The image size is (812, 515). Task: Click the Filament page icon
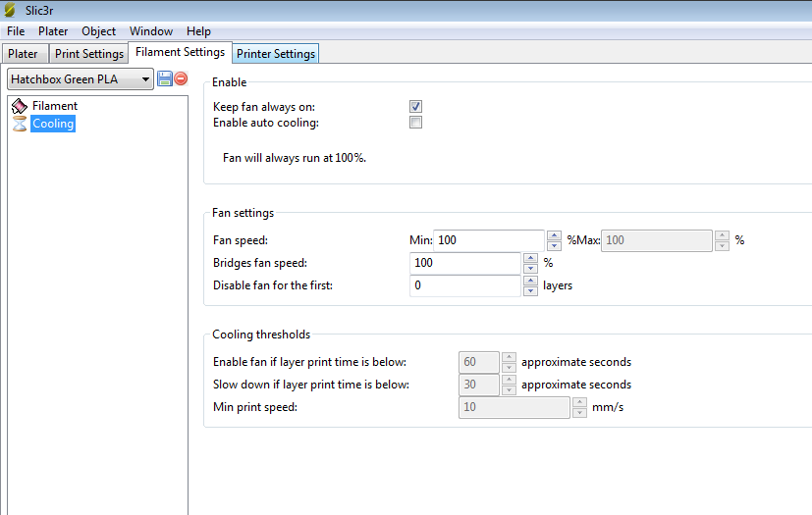click(20, 106)
